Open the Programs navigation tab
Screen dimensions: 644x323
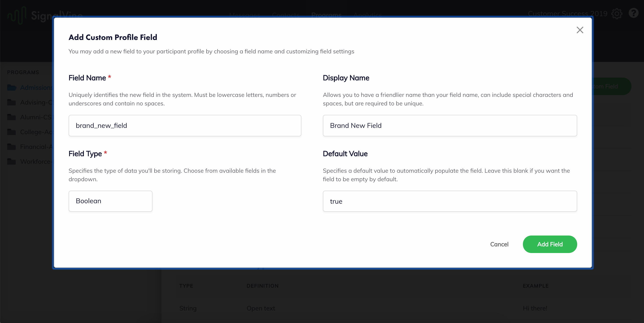(x=326, y=15)
